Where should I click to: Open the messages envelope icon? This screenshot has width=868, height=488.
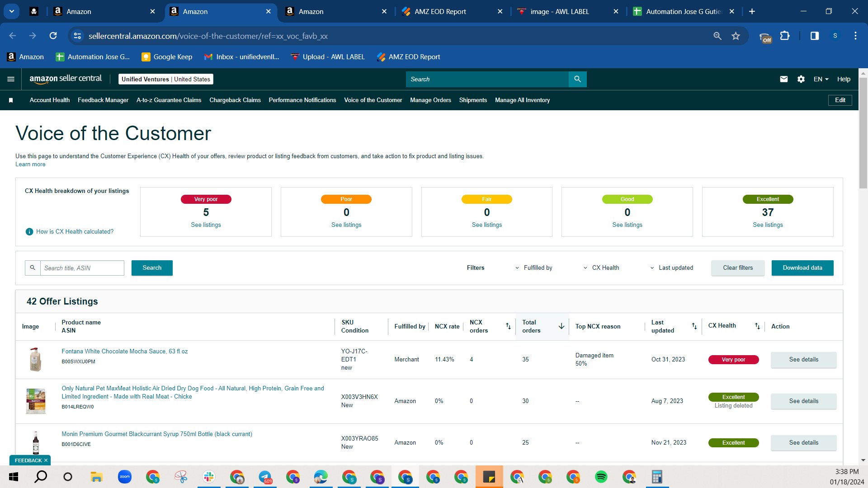point(784,79)
